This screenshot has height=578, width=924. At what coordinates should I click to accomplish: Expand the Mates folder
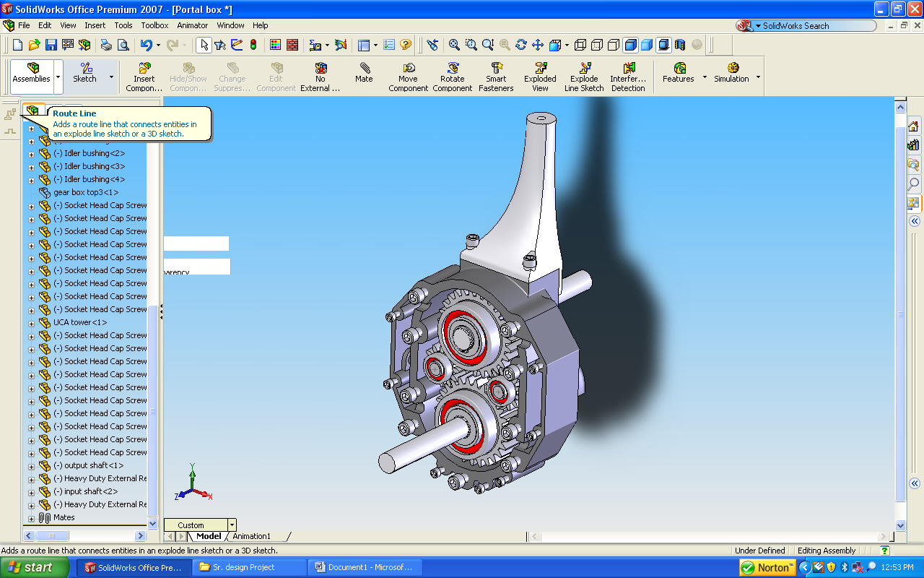tap(31, 518)
